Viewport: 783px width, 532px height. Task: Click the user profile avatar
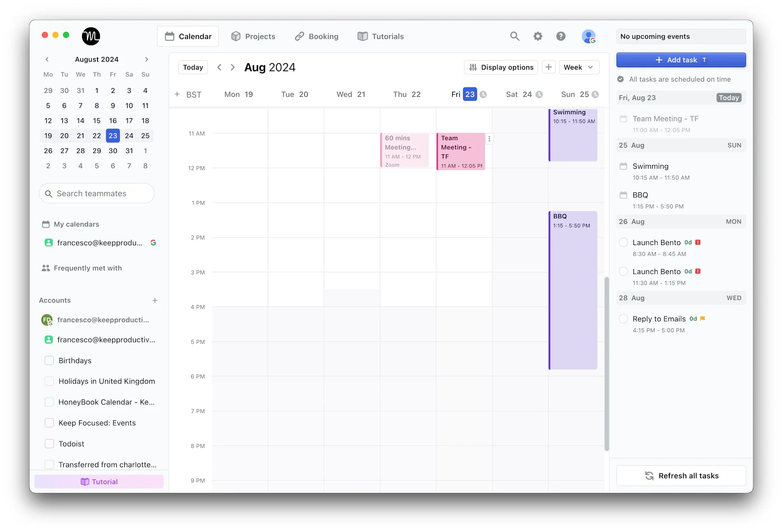[588, 36]
